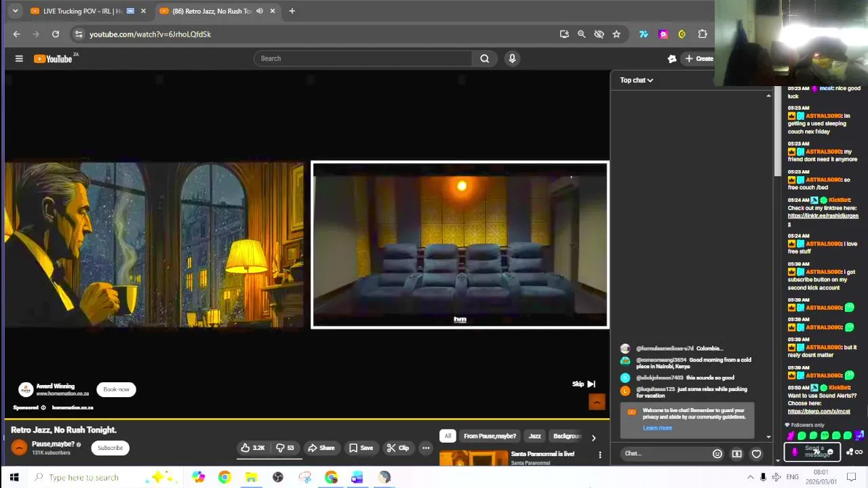Expand the Top chat dropdown
The width and height of the screenshot is (868, 488).
pyautogui.click(x=636, y=80)
